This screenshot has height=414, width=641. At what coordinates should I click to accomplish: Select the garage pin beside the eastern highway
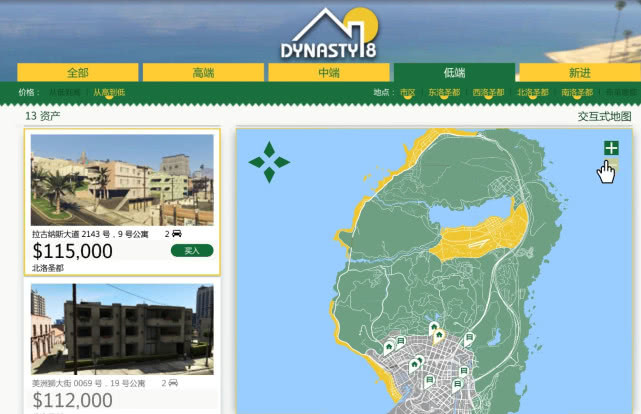point(469,339)
